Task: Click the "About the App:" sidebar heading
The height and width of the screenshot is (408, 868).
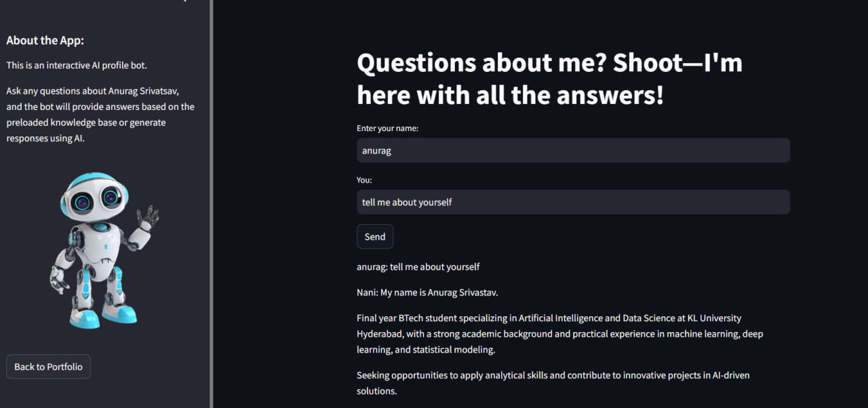Action: (45, 41)
